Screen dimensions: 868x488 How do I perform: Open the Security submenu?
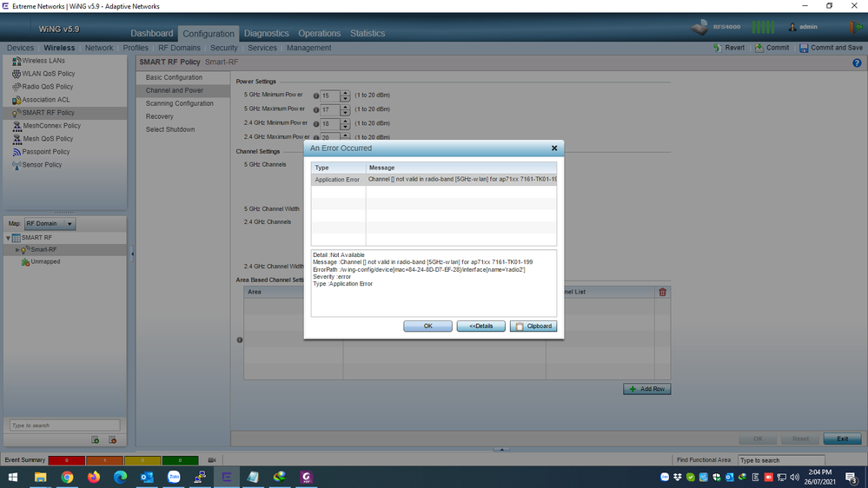[x=223, y=48]
